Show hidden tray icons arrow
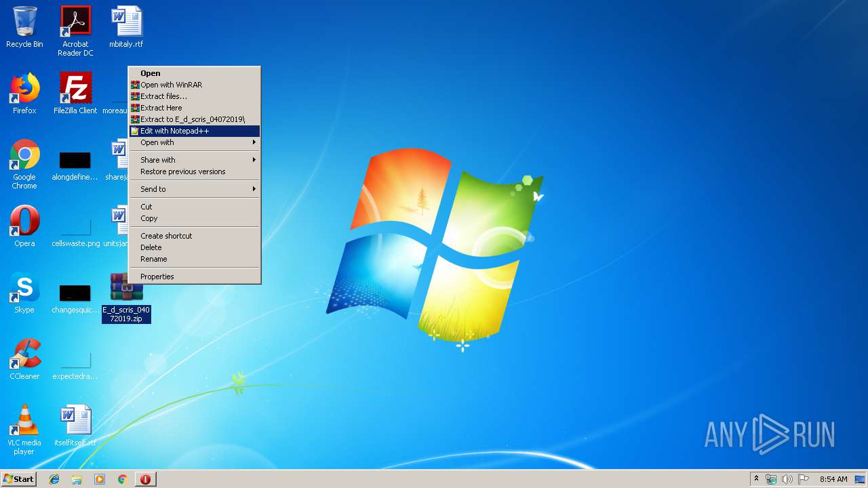 [756, 479]
